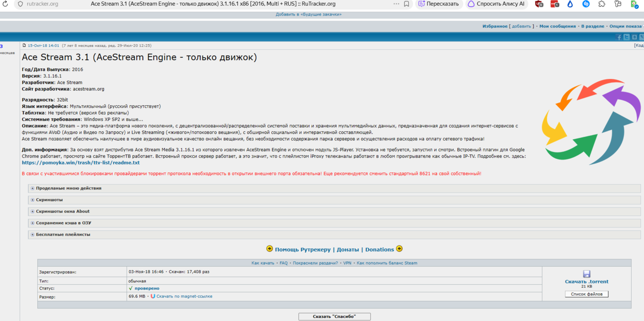Click добавить to add to favorites
Viewport: 644px width, 321px height.
[521, 26]
